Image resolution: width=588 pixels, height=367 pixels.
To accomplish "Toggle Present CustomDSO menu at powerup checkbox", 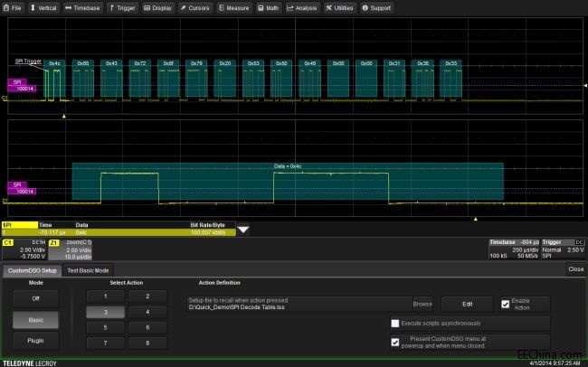I will point(395,342).
